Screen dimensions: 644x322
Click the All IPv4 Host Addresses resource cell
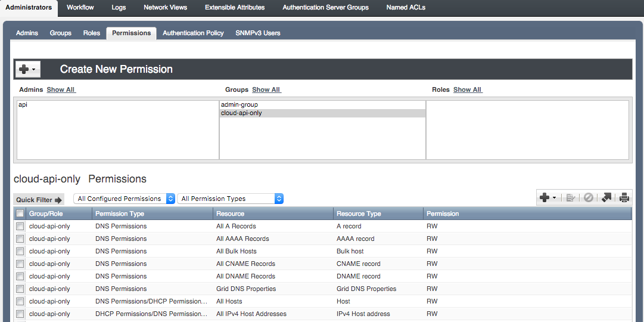pyautogui.click(x=273, y=314)
